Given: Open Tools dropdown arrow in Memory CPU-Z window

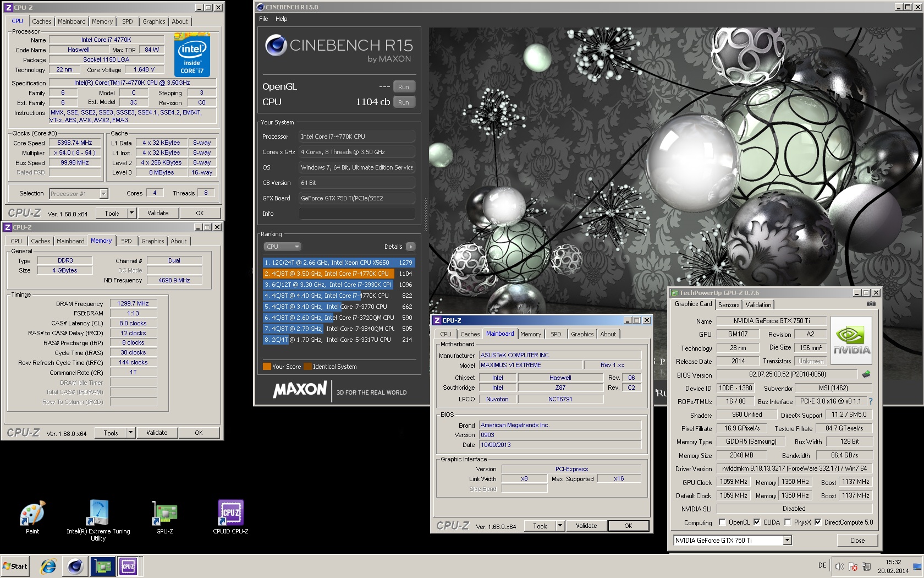Looking at the screenshot, I should click(130, 433).
